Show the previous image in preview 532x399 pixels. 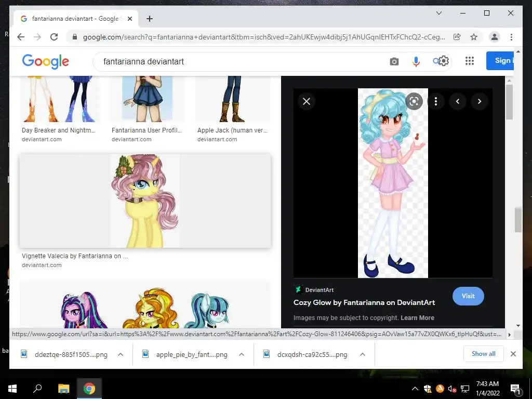(x=457, y=101)
